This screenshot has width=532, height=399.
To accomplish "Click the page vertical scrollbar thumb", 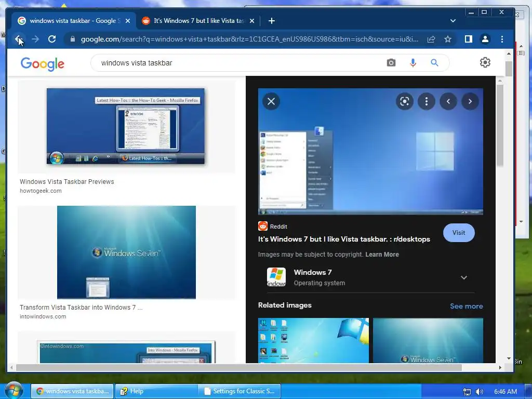I will pyautogui.click(x=509, y=69).
